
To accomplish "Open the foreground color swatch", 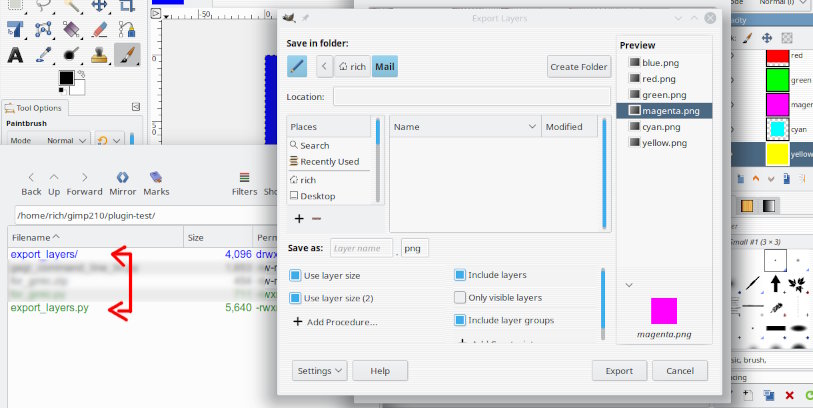I will coord(66,78).
